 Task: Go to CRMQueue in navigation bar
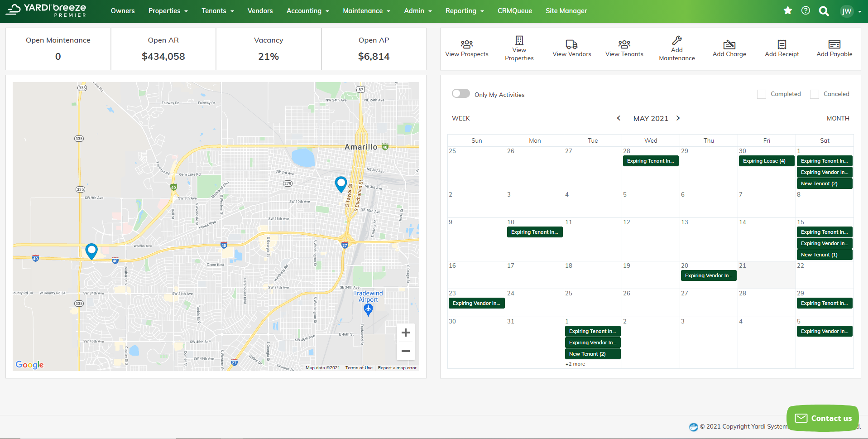click(x=514, y=11)
